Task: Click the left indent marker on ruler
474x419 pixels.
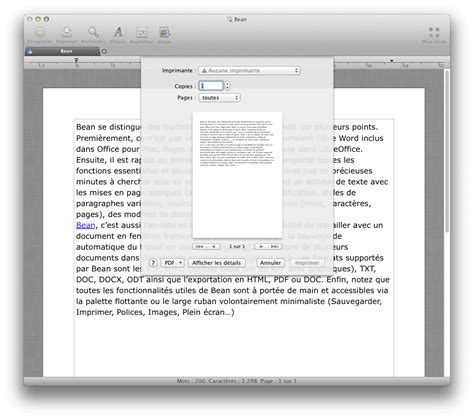Action: point(76,60)
